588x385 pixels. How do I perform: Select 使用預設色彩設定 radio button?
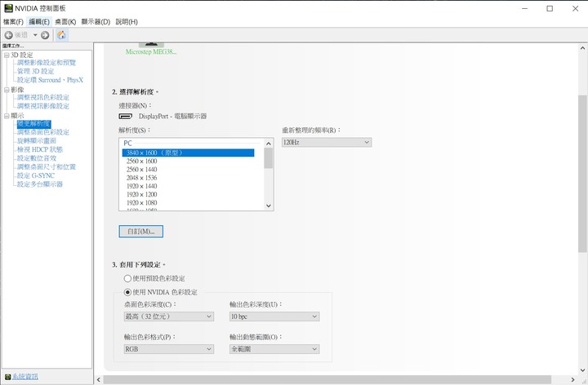click(x=127, y=279)
